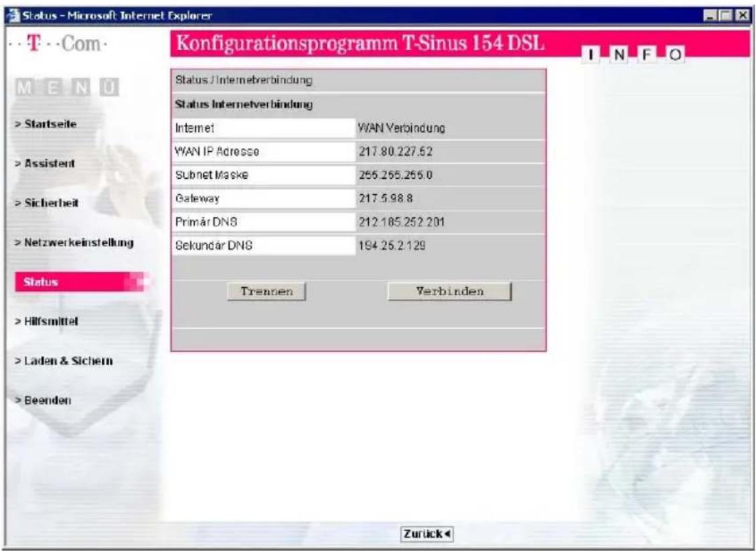This screenshot has width=756, height=551.
Task: Maximize the Internet Explorer window
Action: click(727, 15)
